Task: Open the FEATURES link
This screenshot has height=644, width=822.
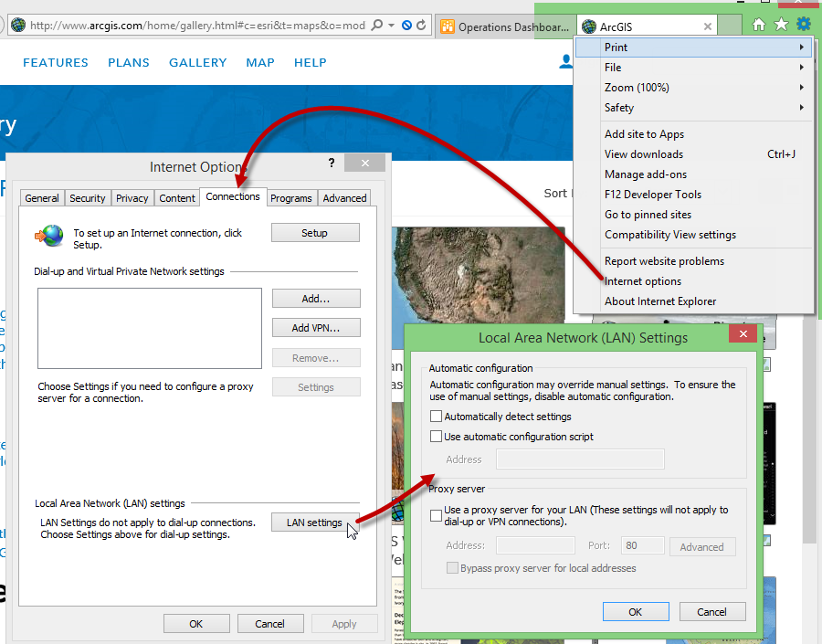Action: pyautogui.click(x=56, y=62)
